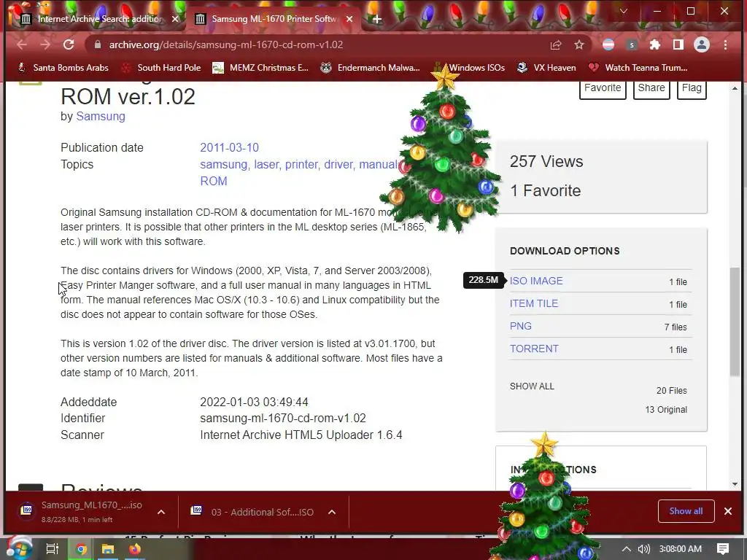Open the 'ROM' topic link

214,182
